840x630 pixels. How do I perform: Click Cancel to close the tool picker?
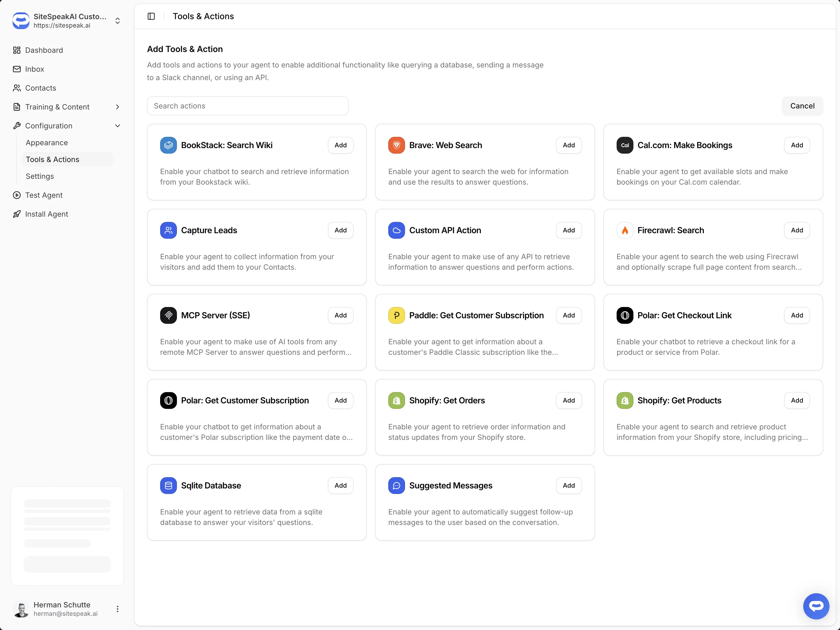pos(802,106)
